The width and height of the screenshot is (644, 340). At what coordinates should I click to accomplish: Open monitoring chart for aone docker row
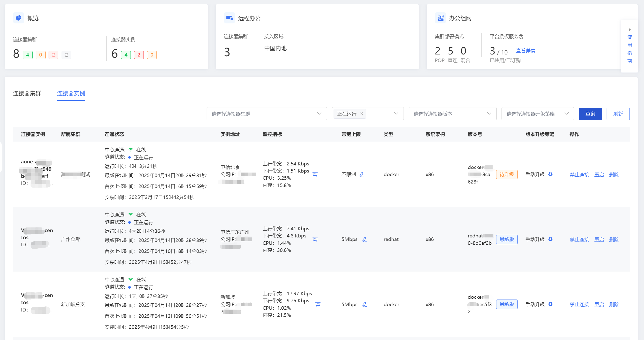pyautogui.click(x=315, y=174)
